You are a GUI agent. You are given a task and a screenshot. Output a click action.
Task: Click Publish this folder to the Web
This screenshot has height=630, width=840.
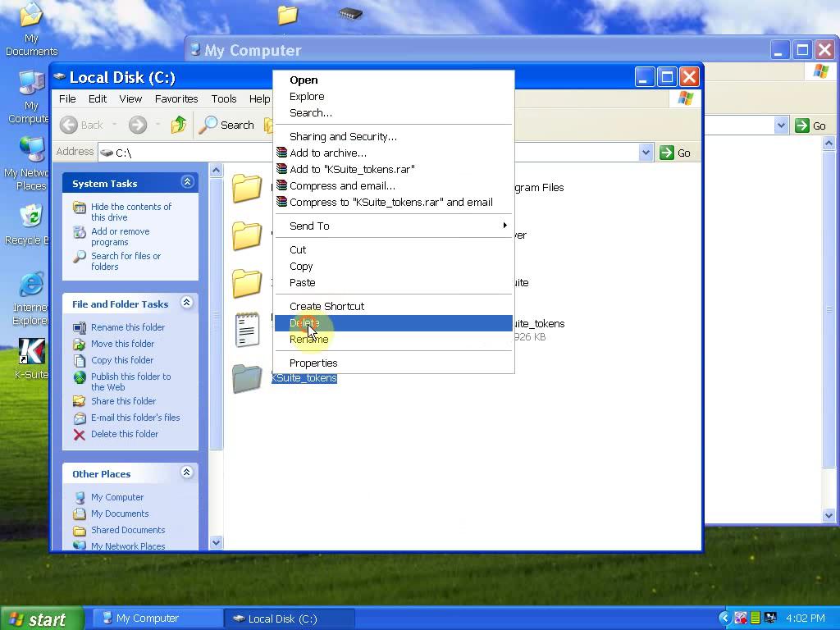pyautogui.click(x=130, y=382)
